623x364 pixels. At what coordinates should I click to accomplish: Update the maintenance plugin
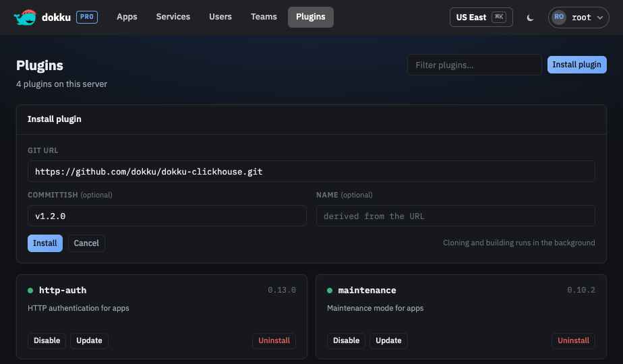[388, 340]
